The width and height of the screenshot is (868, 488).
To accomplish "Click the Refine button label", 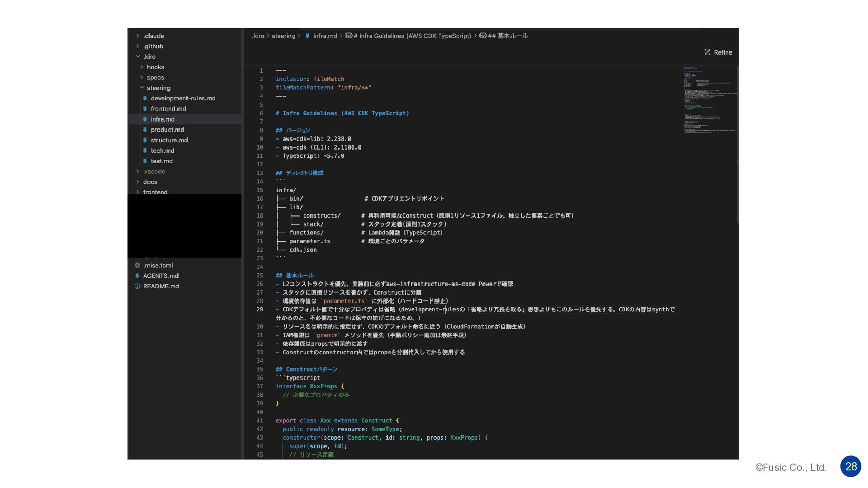I will (723, 52).
